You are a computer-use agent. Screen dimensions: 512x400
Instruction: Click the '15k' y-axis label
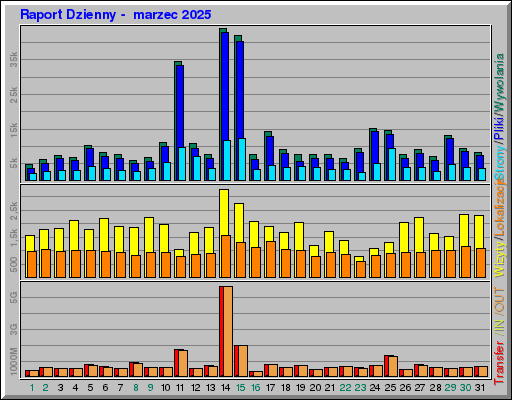[13, 129]
